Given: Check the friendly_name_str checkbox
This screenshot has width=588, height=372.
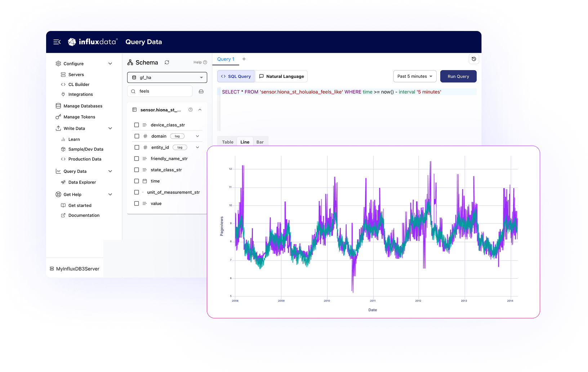Looking at the screenshot, I should (x=137, y=158).
